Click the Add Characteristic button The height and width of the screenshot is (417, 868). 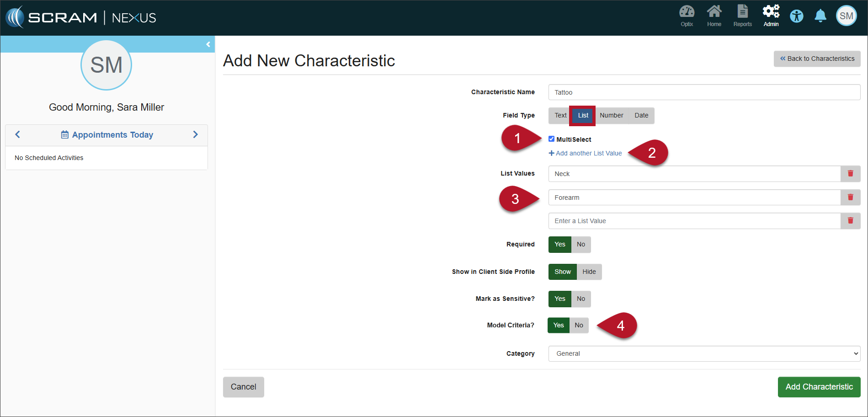pos(819,387)
